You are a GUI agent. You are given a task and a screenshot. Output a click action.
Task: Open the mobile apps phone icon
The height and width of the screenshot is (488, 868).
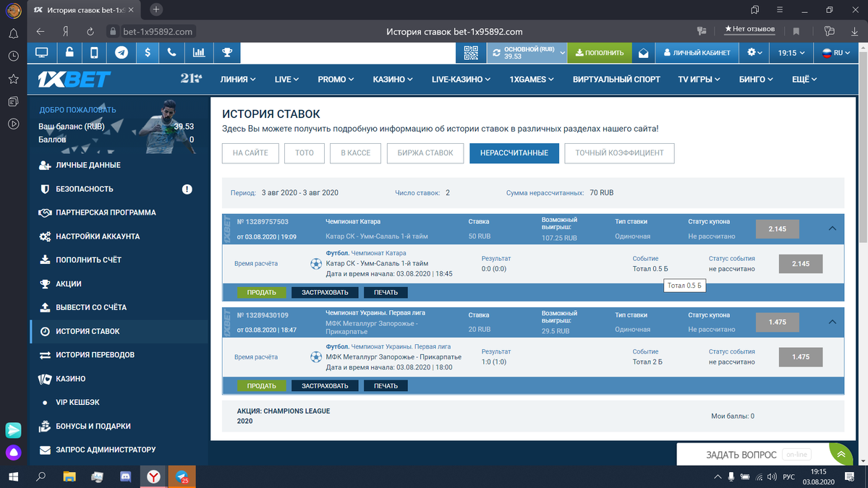pos(94,53)
